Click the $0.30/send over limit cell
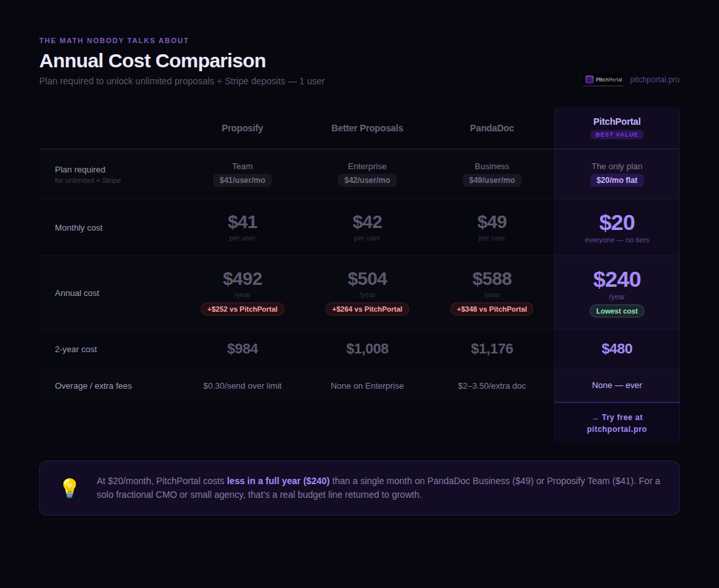The width and height of the screenshot is (719, 588). 242,386
